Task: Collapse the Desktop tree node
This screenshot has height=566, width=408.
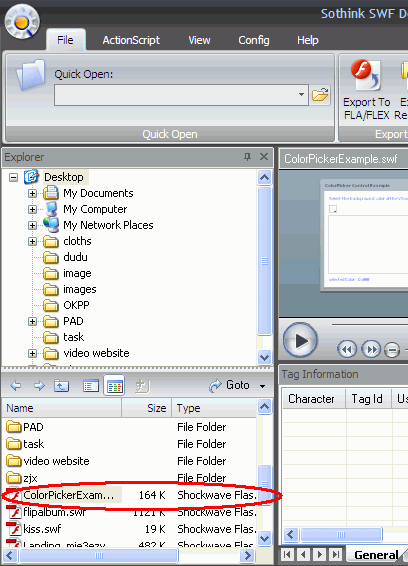Action: coord(13,177)
